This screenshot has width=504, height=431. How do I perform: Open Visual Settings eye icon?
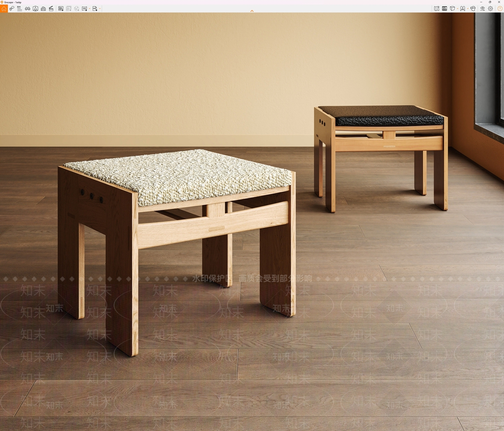click(483, 9)
